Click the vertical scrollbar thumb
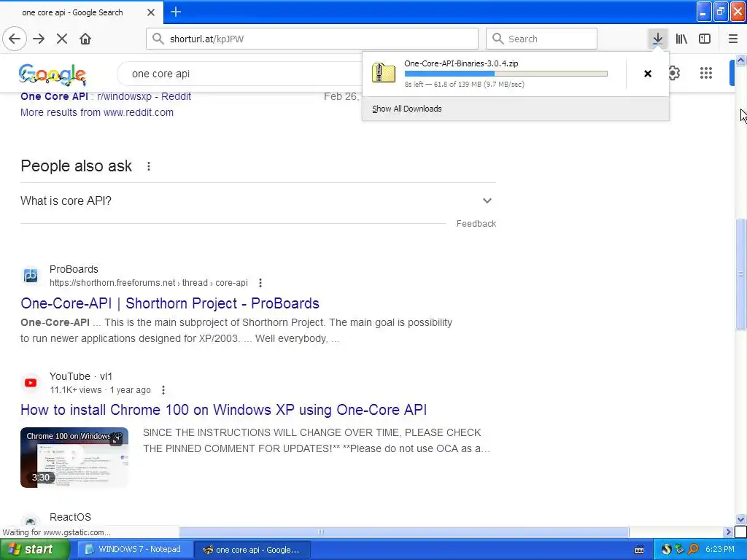Image resolution: width=747 pixels, height=560 pixels. pos(740,274)
